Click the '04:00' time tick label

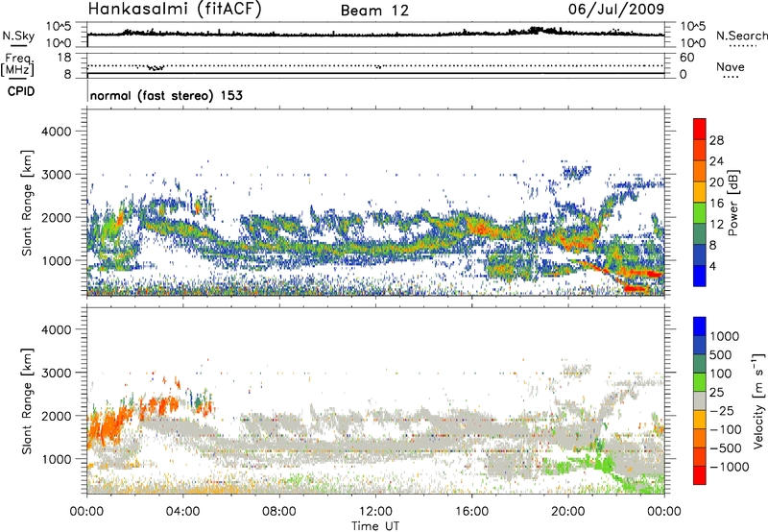[x=182, y=512]
